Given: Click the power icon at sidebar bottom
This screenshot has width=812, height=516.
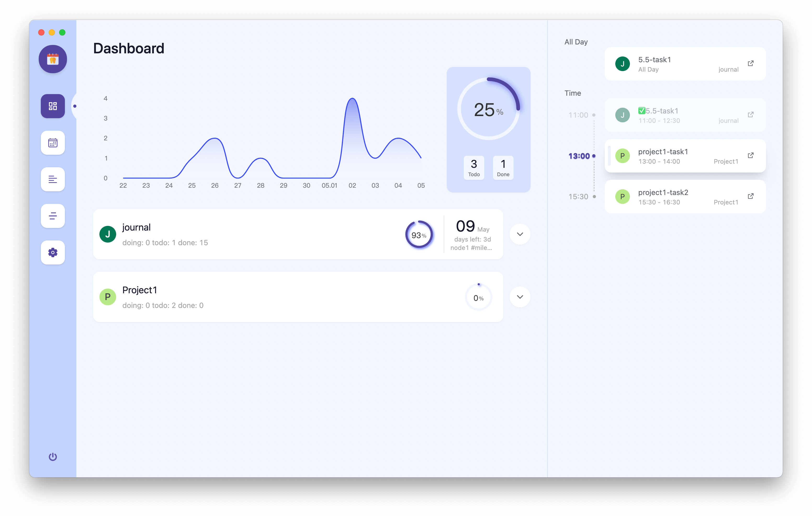Looking at the screenshot, I should pos(53,457).
